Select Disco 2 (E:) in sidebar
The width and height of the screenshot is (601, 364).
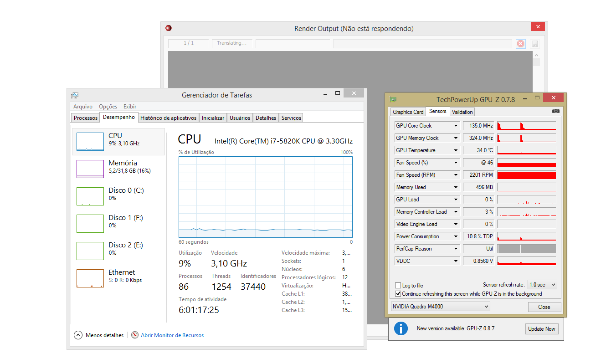coord(118,251)
